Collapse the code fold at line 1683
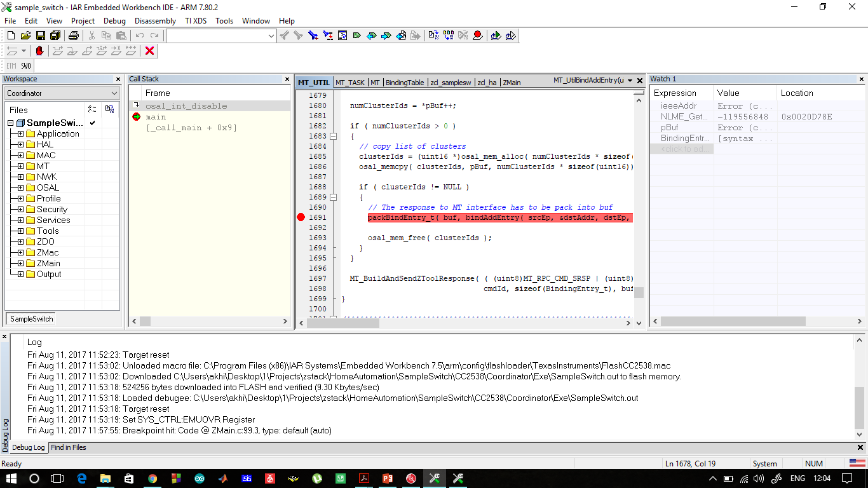The width and height of the screenshot is (868, 488). click(x=332, y=136)
